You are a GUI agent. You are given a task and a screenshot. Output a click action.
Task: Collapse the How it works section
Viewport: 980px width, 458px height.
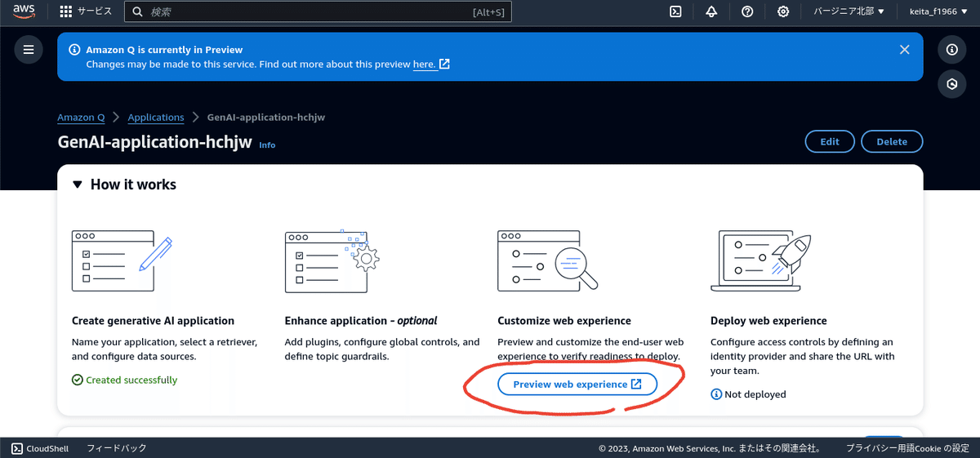tap(124, 185)
